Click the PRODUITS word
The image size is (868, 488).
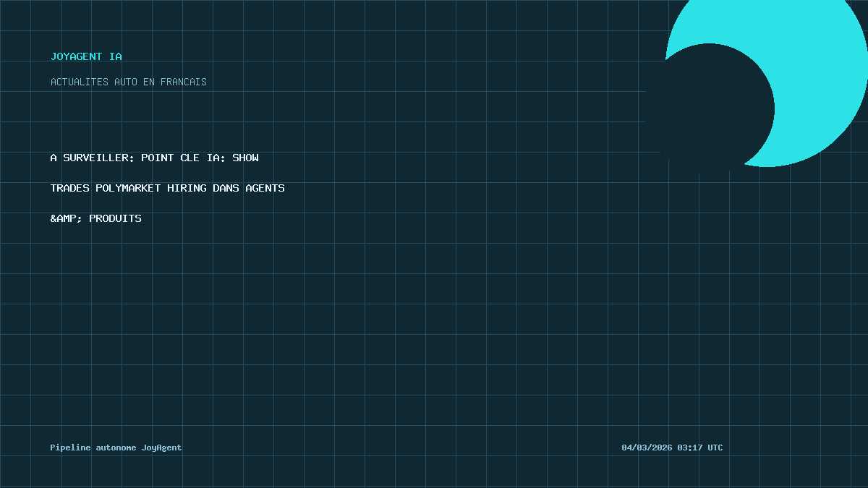pos(116,218)
